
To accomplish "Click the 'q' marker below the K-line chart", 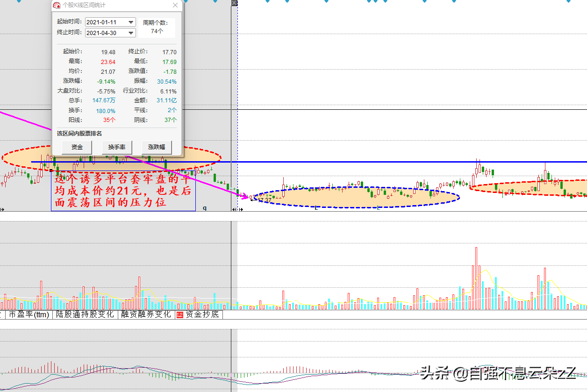I will [x=205, y=208].
